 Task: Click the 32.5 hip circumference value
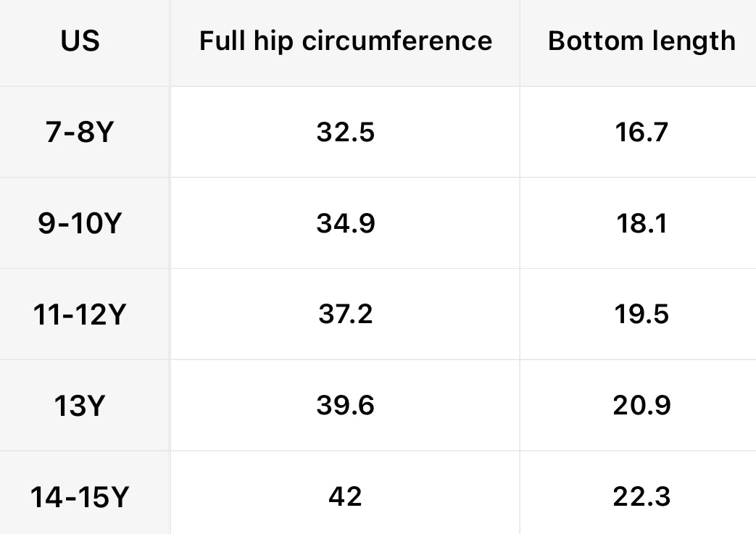346,133
